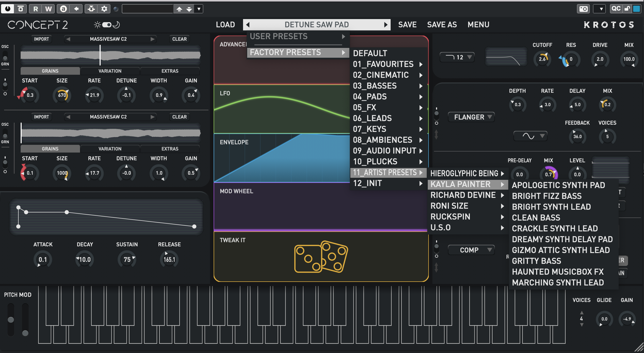This screenshot has height=353, width=644.
Task: Click the voices decrease arrow
Action: 582,325
